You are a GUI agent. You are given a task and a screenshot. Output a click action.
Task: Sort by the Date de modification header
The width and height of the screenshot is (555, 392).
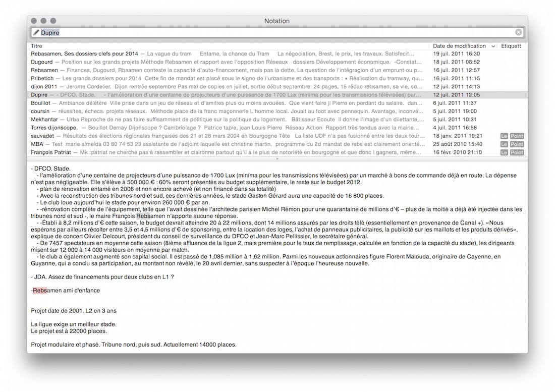click(x=459, y=46)
